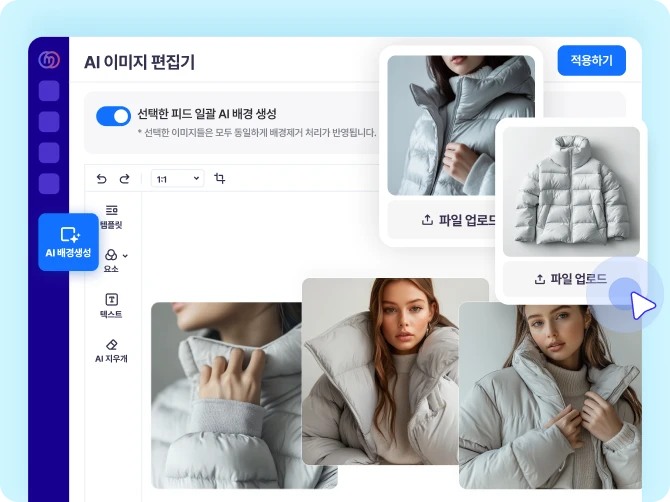Click the AI 배경생성 sidebar button

click(x=69, y=242)
